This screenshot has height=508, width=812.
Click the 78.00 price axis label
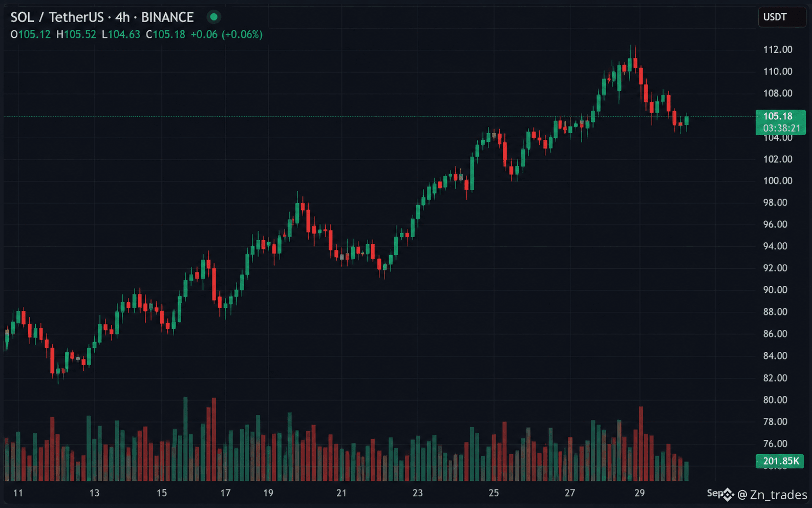(775, 422)
